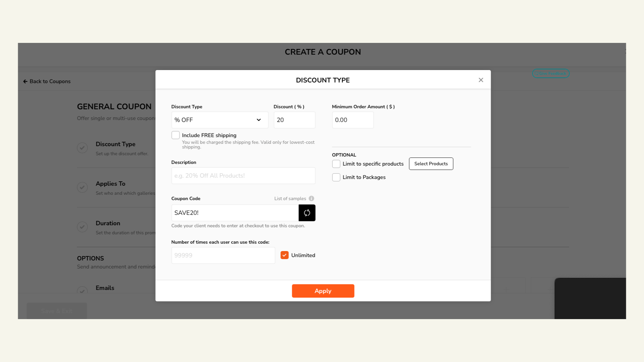Switch to the Discount Type dialog header
Viewport: 644px width, 362px height.
click(323, 80)
